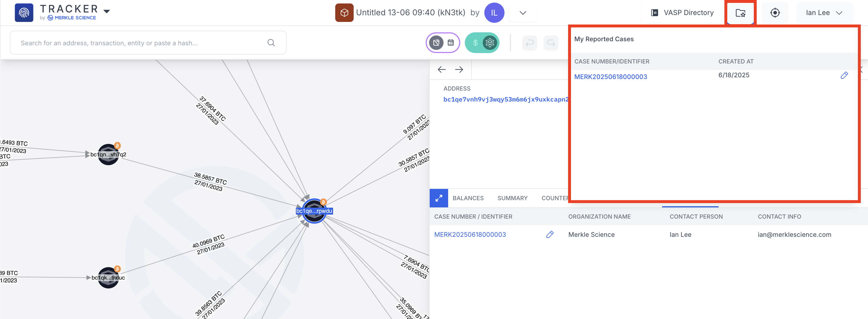Expand the details panel with blue arrows button
The image size is (868, 319).
439,198
